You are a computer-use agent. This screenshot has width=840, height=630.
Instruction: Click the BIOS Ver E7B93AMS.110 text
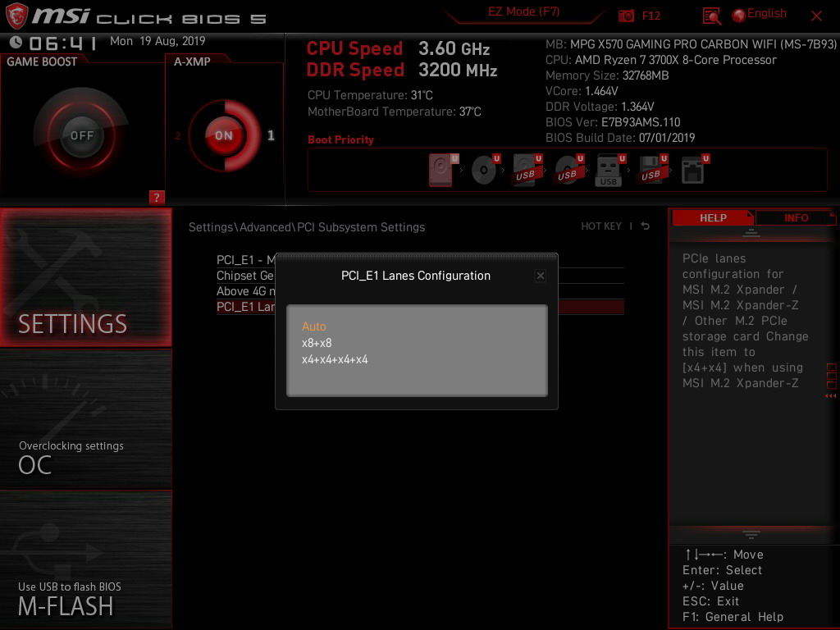point(613,122)
